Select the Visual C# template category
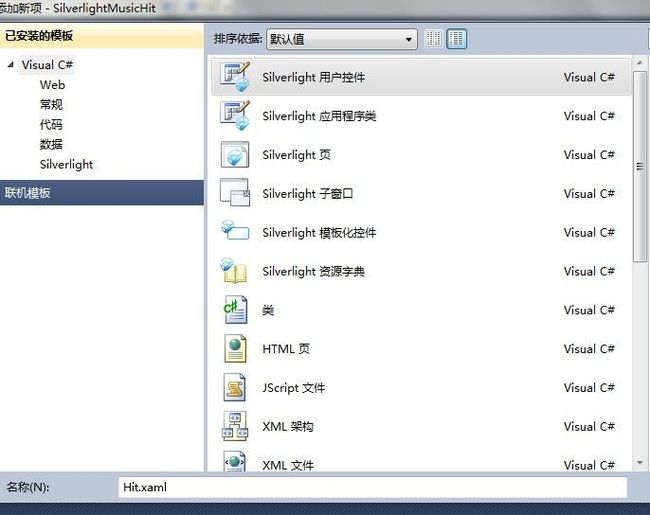The width and height of the screenshot is (650, 515). pos(47,65)
